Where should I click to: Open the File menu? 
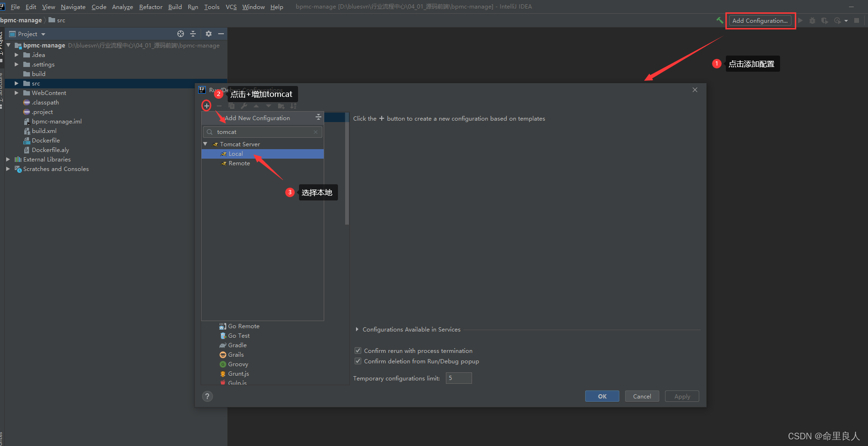(15, 7)
